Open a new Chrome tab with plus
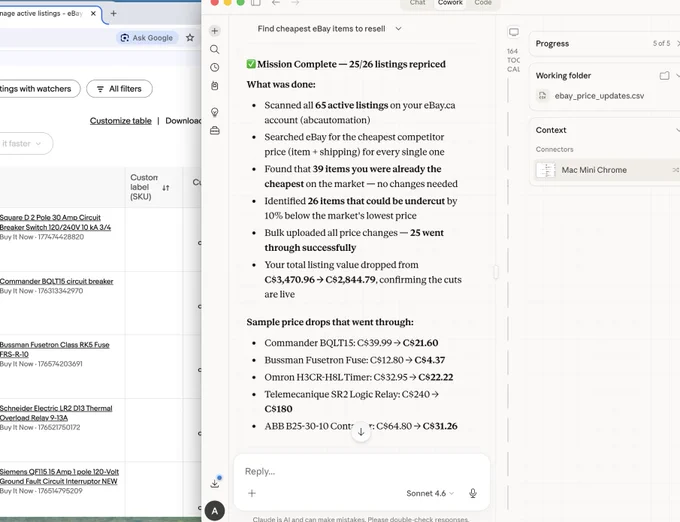Viewport: 680px width, 522px height. pyautogui.click(x=114, y=13)
